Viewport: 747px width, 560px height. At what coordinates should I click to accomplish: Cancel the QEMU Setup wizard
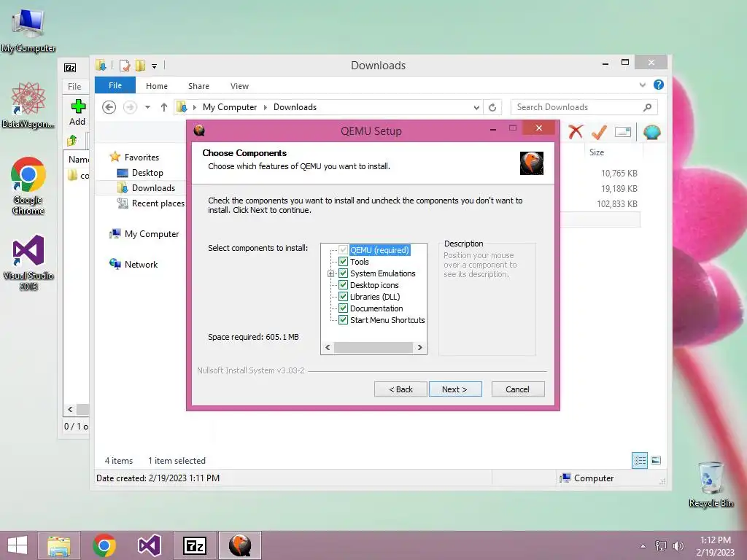click(517, 389)
